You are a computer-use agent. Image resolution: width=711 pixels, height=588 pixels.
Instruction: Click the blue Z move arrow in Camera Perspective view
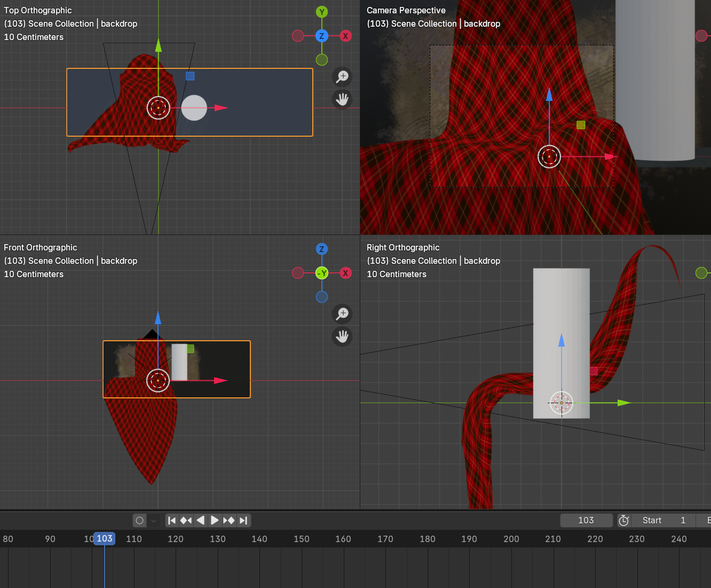tap(549, 95)
